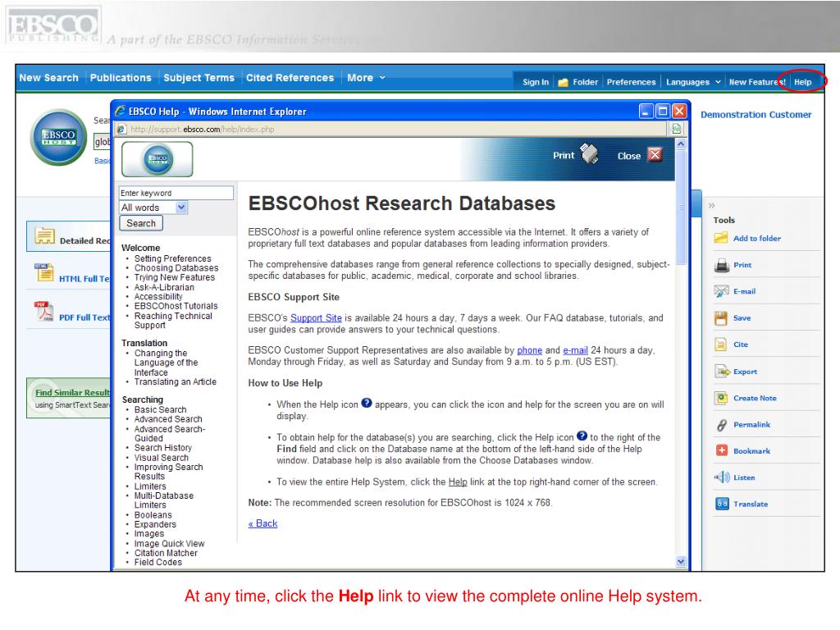The width and height of the screenshot is (840, 630).
Task: Click the Listen speaker icon
Action: 722,477
